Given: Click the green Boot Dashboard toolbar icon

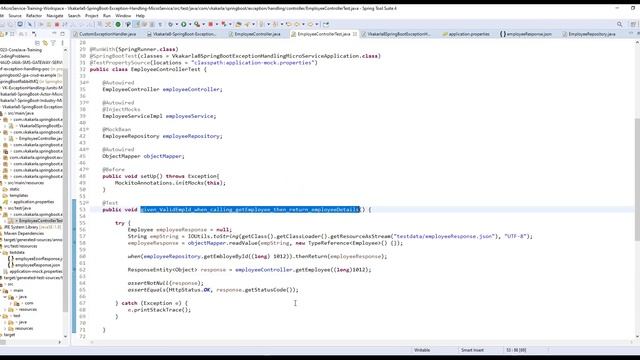Looking at the screenshot, I should coord(118,24).
